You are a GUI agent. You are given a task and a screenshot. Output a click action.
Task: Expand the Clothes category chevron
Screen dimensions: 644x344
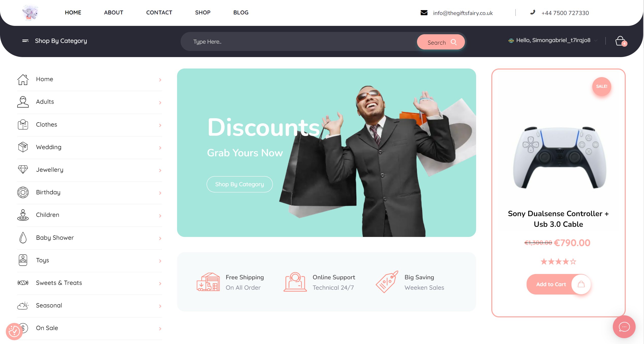tap(160, 125)
